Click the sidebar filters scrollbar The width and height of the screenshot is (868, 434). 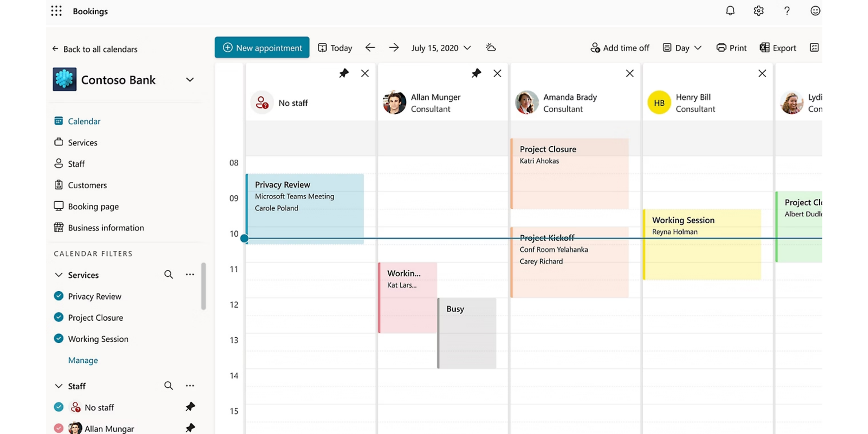[203, 286]
